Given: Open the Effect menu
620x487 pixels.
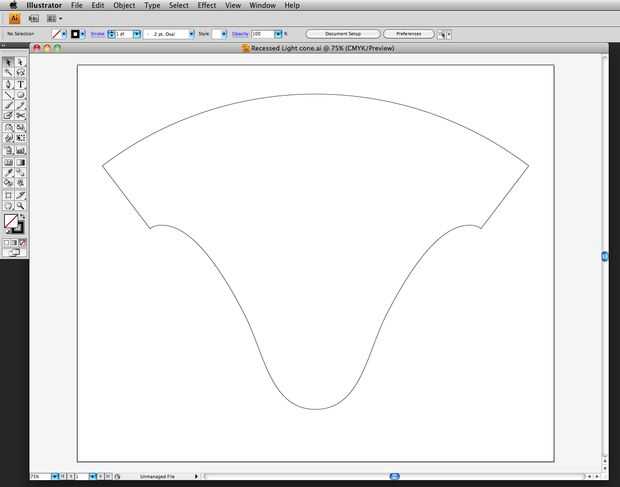Looking at the screenshot, I should [x=207, y=5].
